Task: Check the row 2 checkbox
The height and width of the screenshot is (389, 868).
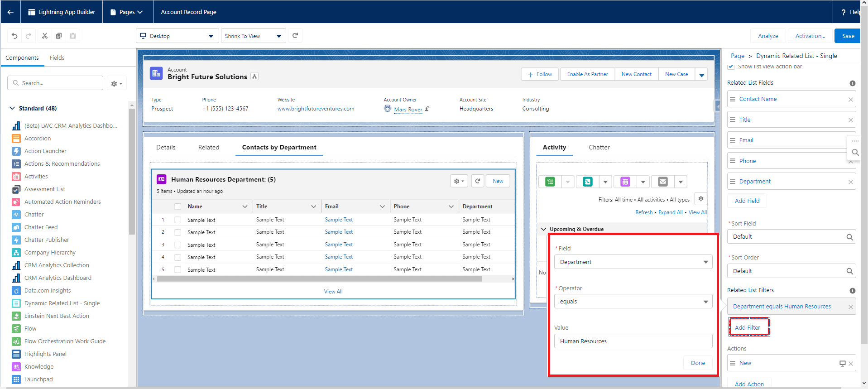Action: coord(178,232)
